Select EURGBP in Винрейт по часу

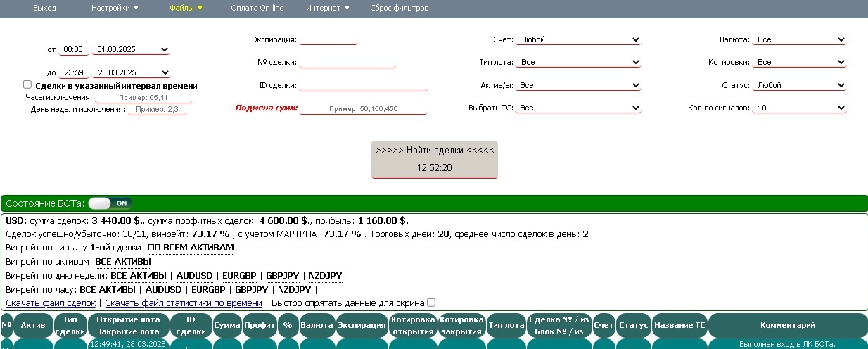click(209, 289)
